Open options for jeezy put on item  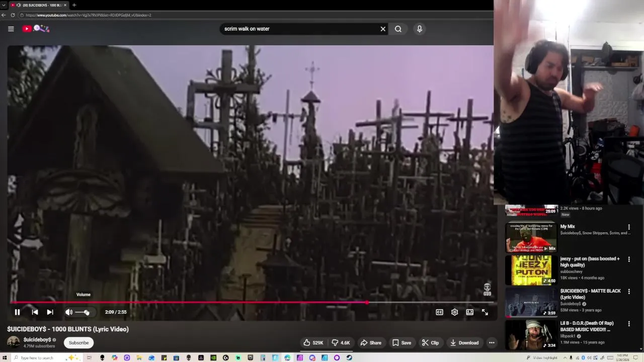pos(629,259)
